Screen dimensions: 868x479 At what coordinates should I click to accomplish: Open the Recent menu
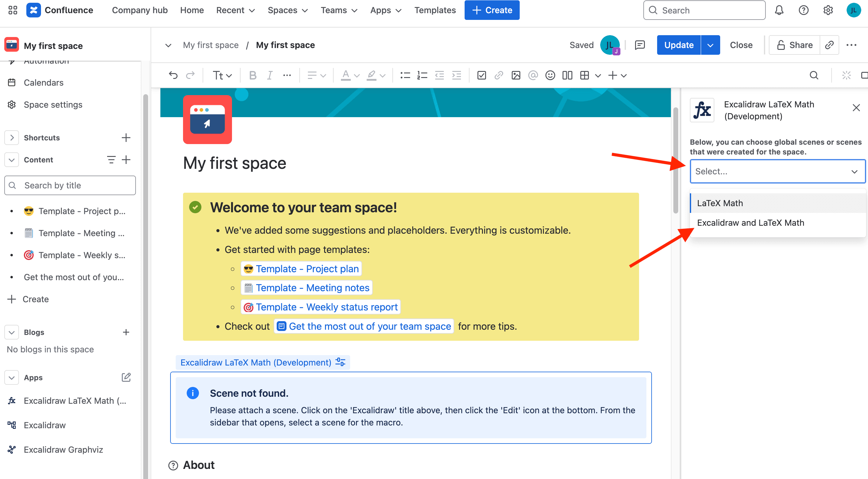pyautogui.click(x=235, y=10)
